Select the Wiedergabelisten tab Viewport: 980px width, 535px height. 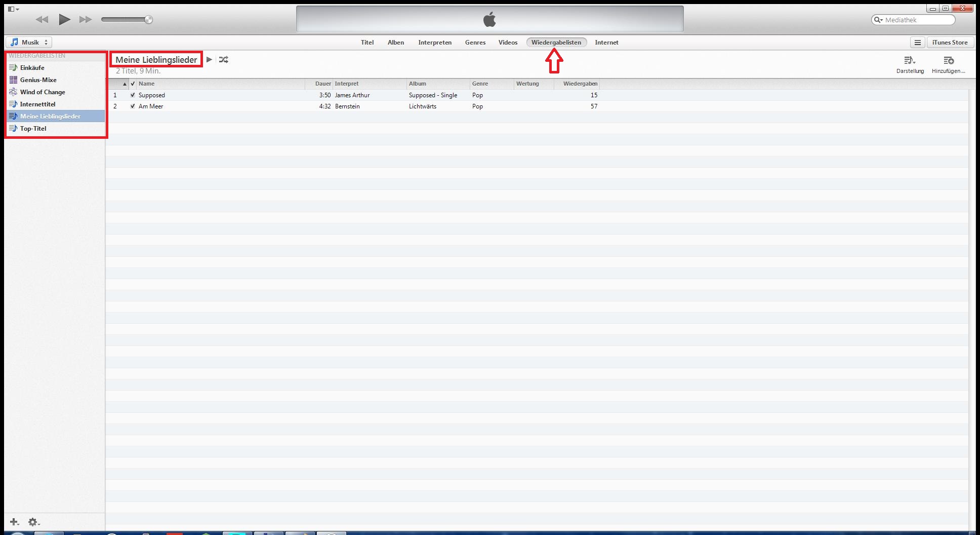pyautogui.click(x=556, y=43)
